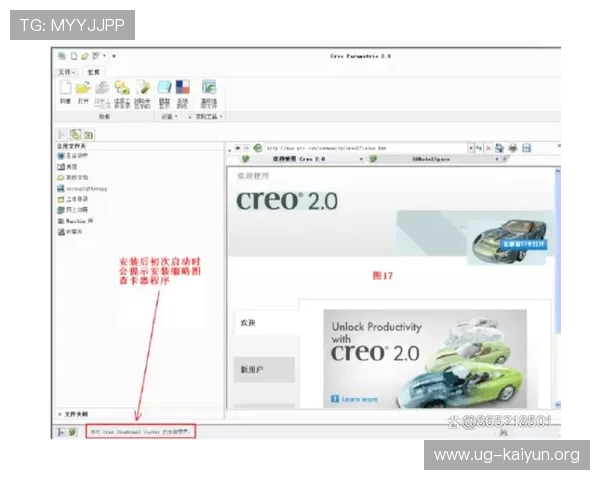Click the first green quick access icon
Screen dimensions: 600x480
[62, 56]
